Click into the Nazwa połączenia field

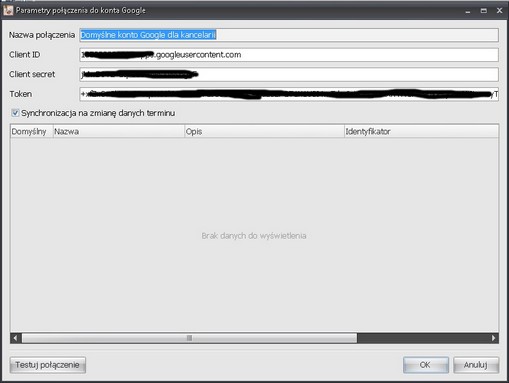tap(289, 35)
